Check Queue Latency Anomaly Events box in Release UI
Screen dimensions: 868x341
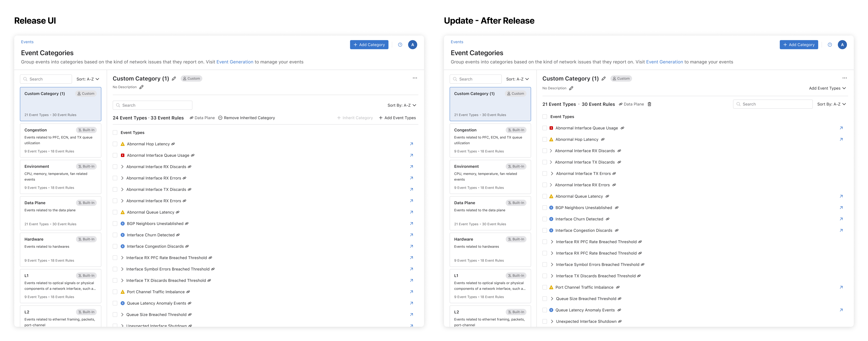coord(115,303)
